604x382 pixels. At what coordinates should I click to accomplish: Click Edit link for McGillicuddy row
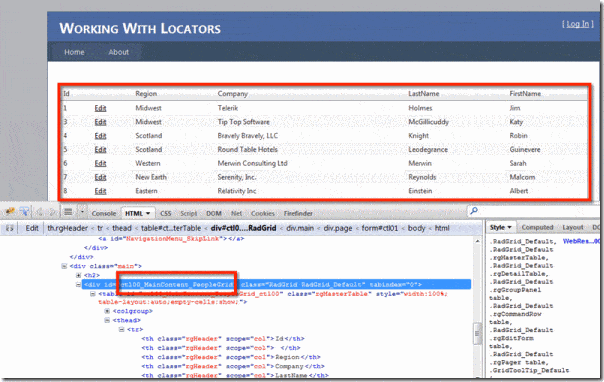(x=100, y=122)
